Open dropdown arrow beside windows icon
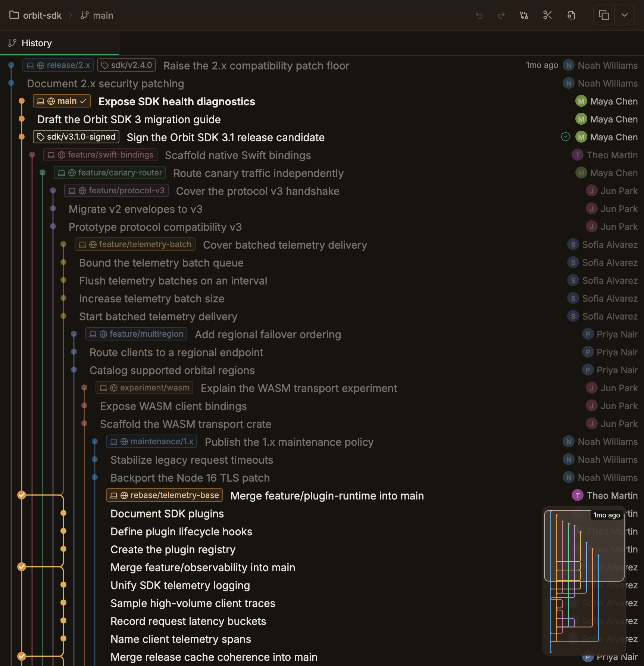This screenshot has width=644, height=666. (x=625, y=15)
